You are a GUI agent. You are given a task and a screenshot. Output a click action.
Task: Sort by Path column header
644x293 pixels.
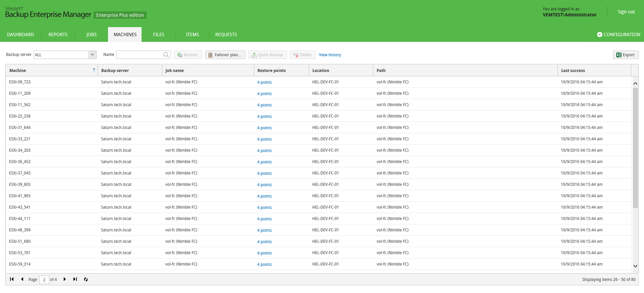pos(465,70)
